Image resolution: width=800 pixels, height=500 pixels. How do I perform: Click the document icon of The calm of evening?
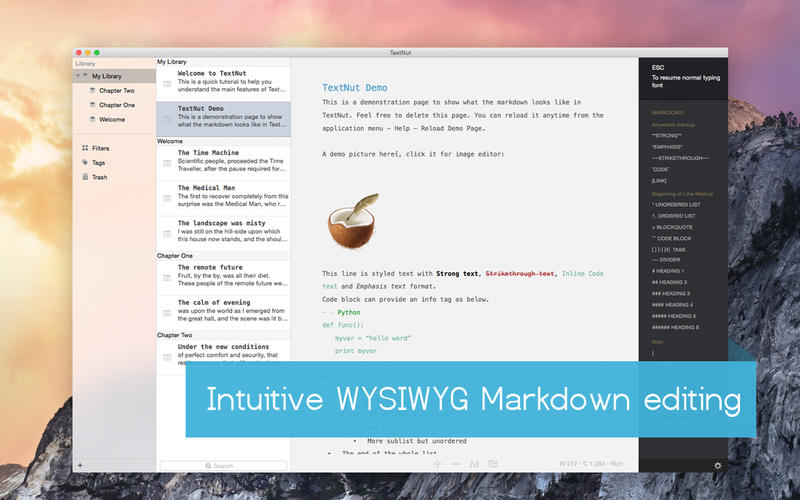[x=167, y=313]
